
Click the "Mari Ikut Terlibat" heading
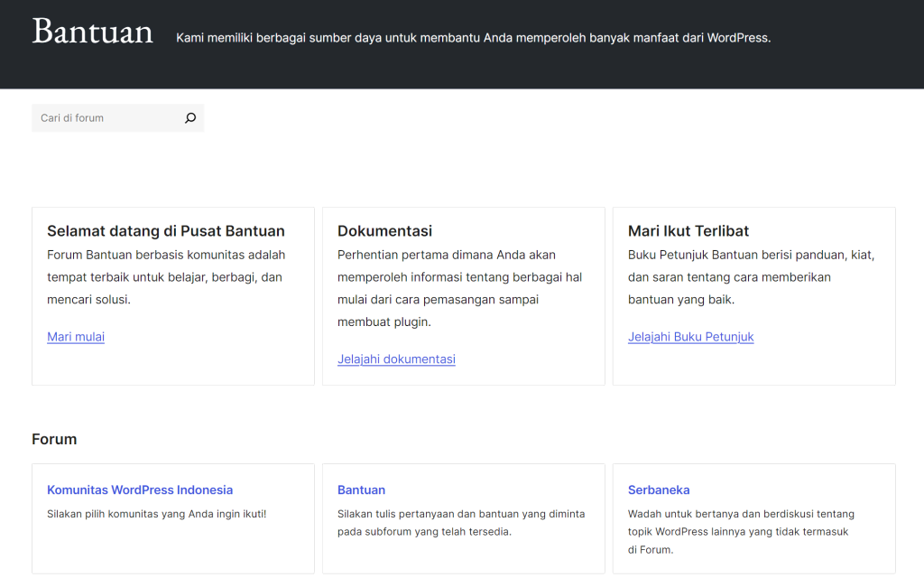point(688,231)
